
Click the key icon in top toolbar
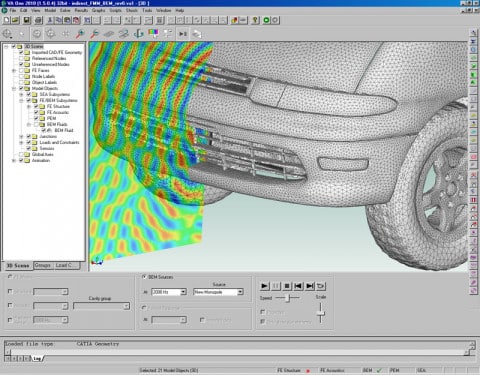point(255,20)
